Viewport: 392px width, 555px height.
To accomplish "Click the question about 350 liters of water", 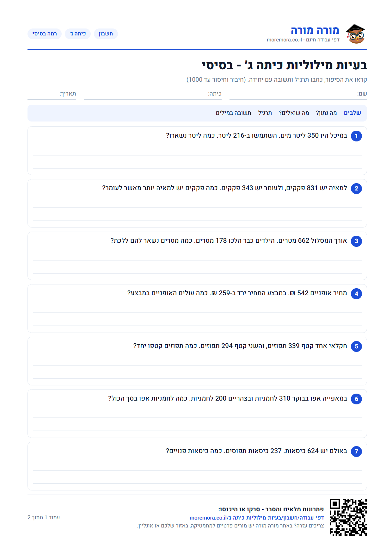I will point(257,135).
